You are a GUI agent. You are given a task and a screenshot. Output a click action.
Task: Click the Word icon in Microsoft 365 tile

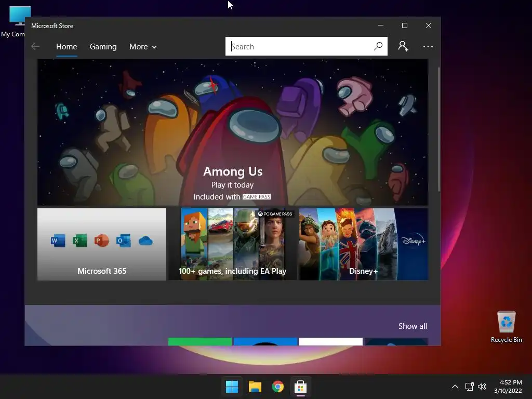coord(58,241)
